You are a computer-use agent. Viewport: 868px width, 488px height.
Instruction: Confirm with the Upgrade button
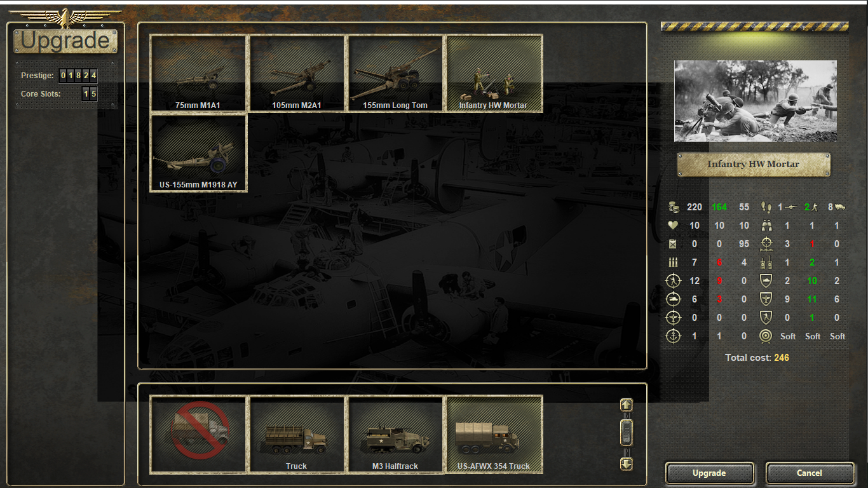coord(709,473)
